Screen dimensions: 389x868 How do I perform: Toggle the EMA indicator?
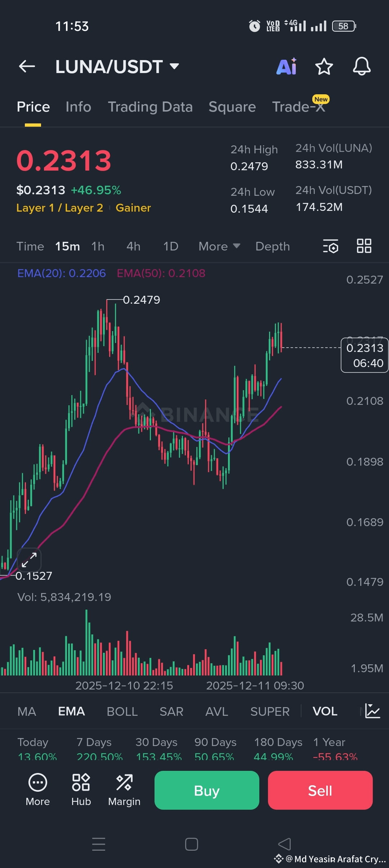click(71, 711)
